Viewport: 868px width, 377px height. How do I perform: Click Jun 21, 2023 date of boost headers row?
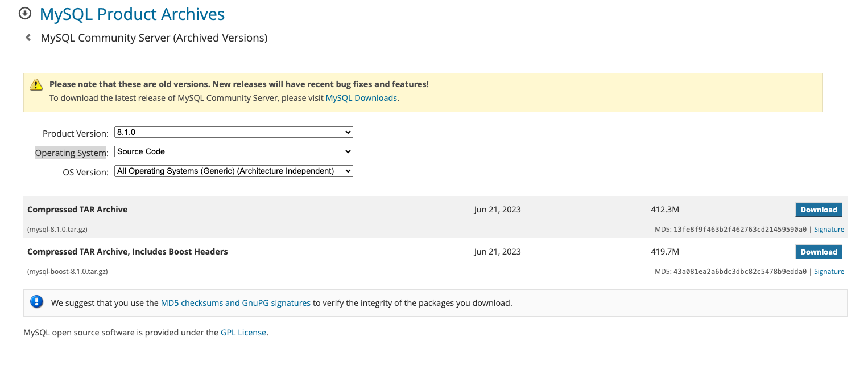pyautogui.click(x=497, y=252)
